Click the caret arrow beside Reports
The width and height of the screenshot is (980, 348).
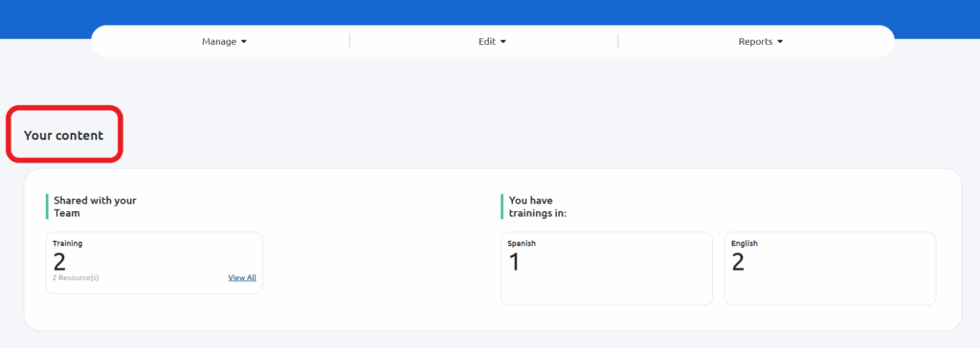[x=780, y=42]
